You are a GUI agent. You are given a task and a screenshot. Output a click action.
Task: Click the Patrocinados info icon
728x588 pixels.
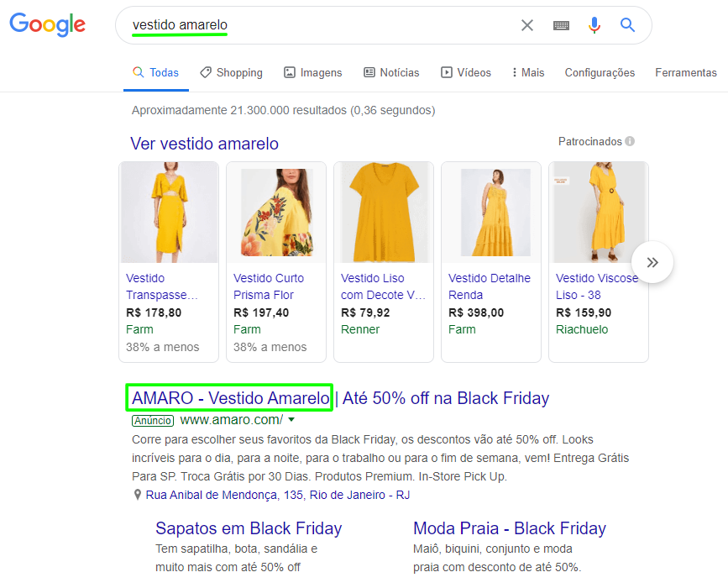point(630,141)
